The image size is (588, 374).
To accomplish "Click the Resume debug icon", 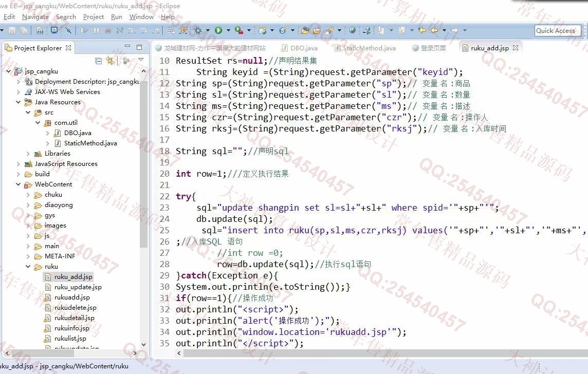I will pos(84,30).
